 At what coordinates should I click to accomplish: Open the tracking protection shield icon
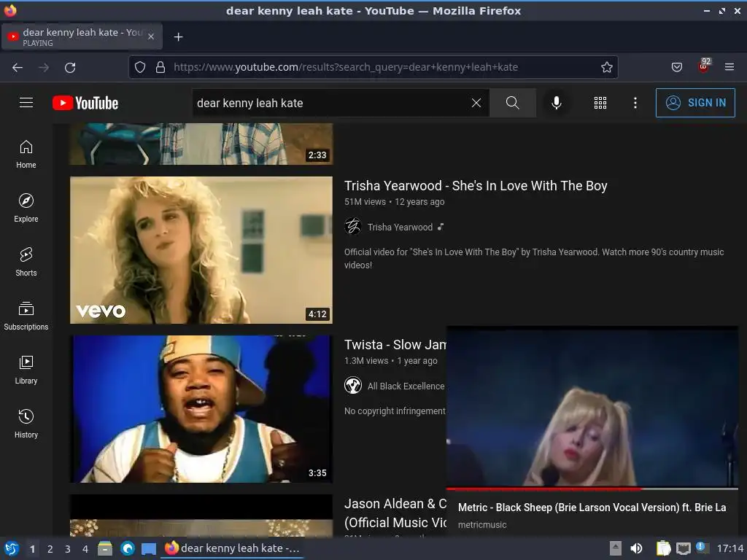click(139, 67)
